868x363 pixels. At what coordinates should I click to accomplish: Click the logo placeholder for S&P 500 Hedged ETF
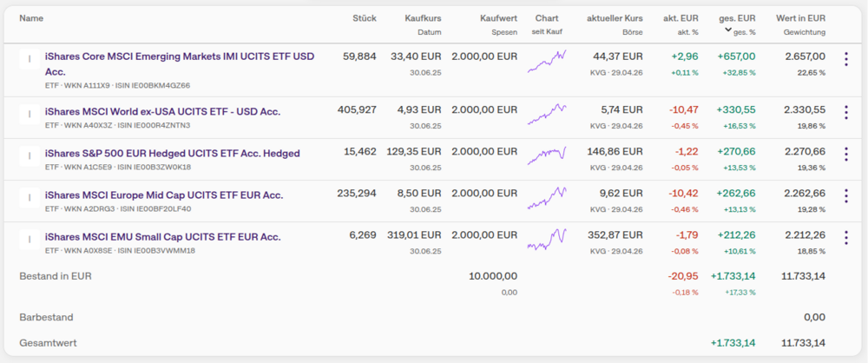pyautogui.click(x=30, y=156)
